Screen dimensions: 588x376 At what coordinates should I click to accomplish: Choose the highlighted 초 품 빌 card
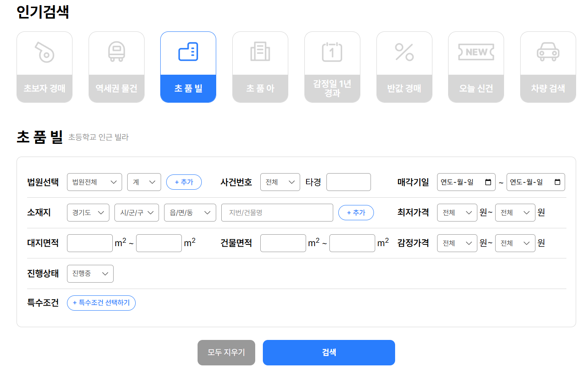tap(188, 67)
